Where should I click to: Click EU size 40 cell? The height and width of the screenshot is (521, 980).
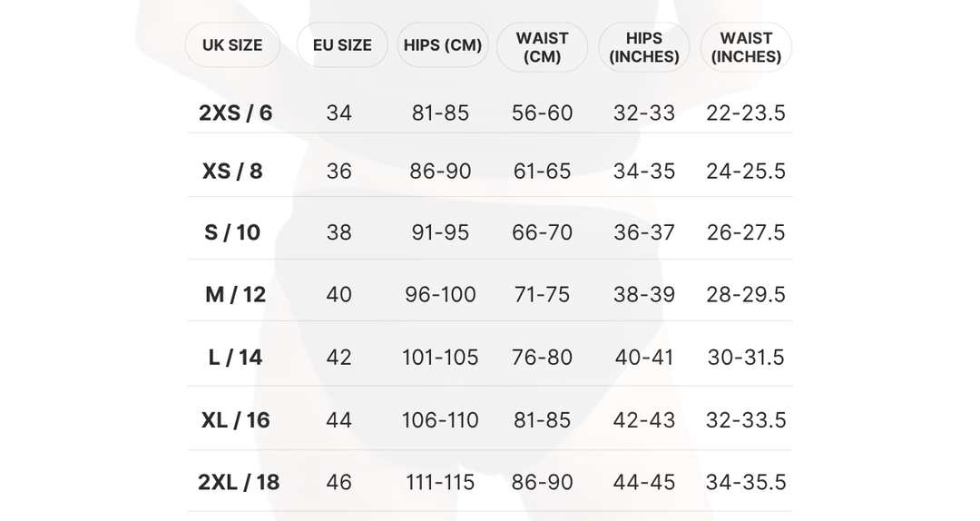[338, 295]
